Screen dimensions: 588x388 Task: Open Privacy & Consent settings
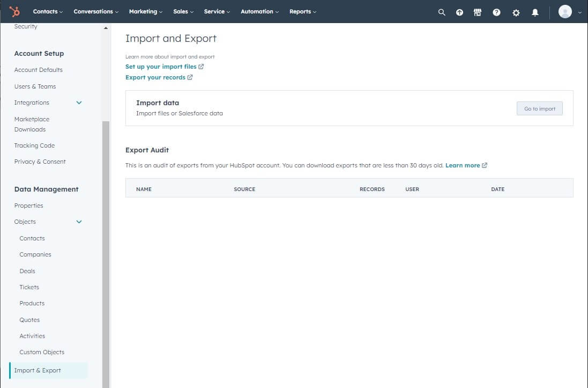tap(40, 162)
